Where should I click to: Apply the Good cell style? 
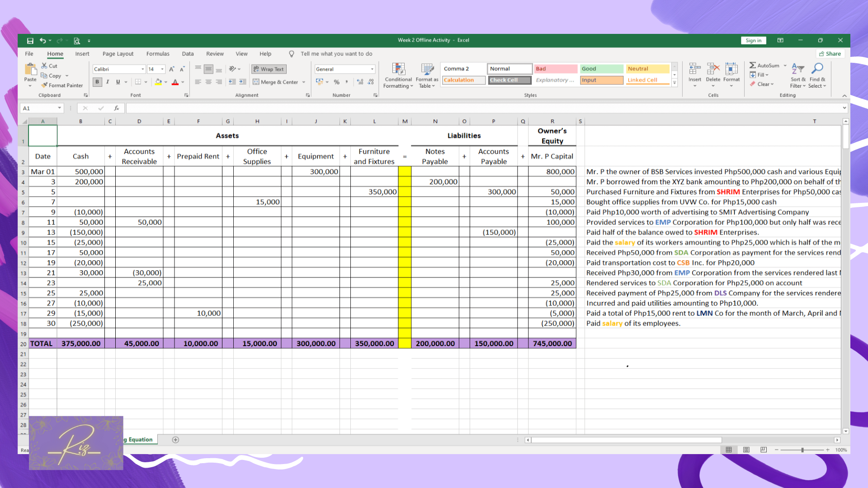(x=602, y=69)
